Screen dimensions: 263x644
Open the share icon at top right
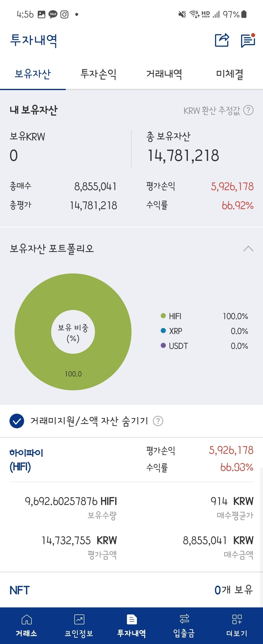coord(222,41)
